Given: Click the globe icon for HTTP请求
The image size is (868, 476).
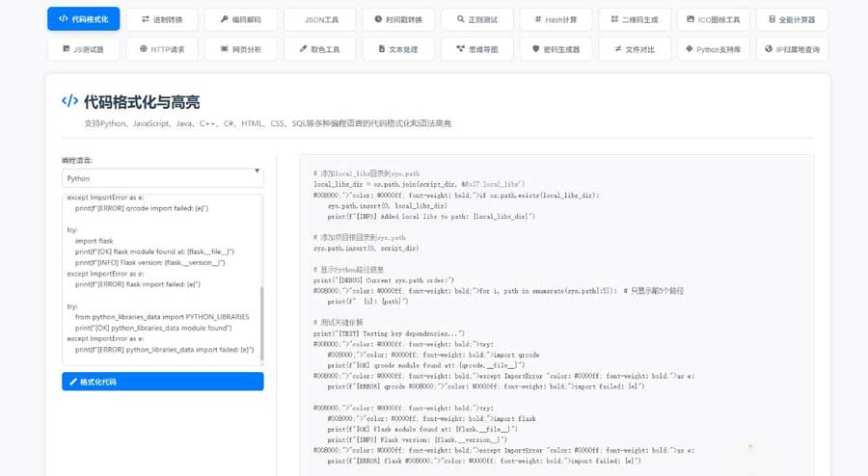Looking at the screenshot, I should click(x=144, y=49).
